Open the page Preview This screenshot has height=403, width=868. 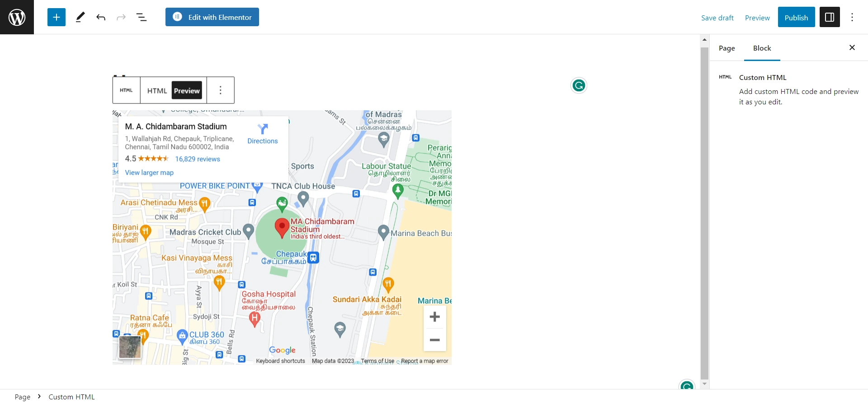point(757,18)
